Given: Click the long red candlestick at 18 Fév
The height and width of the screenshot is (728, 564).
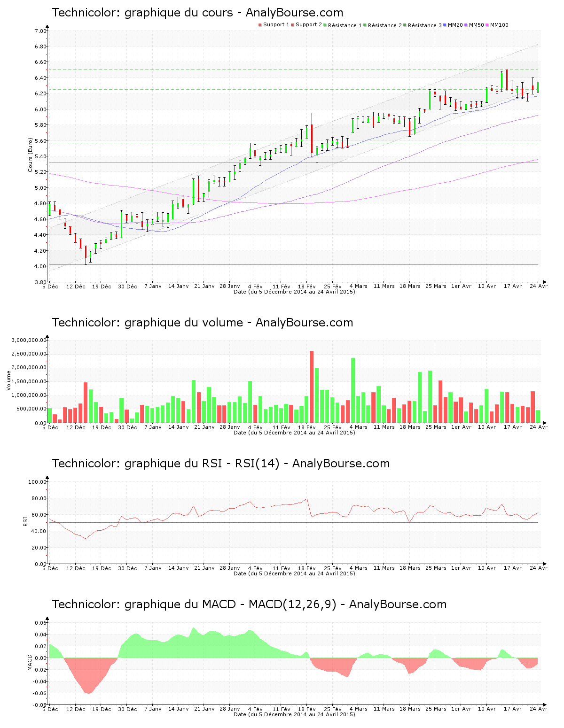Looking at the screenshot, I should (x=312, y=139).
